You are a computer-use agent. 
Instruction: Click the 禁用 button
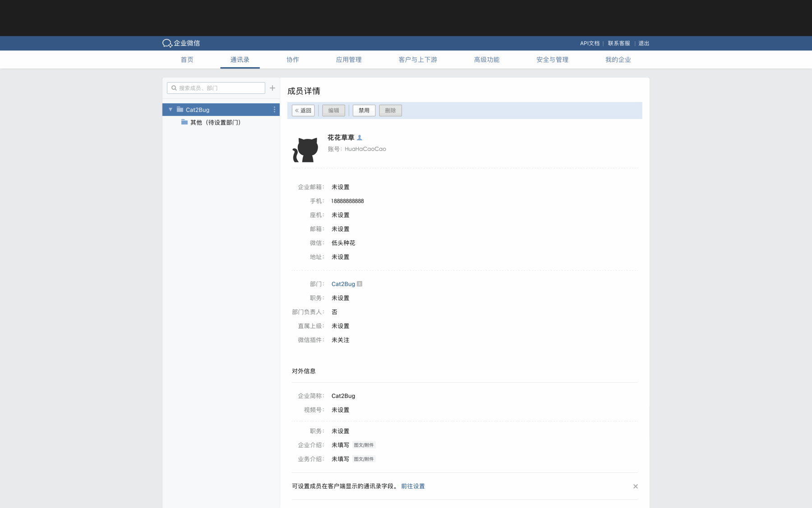pos(364,111)
